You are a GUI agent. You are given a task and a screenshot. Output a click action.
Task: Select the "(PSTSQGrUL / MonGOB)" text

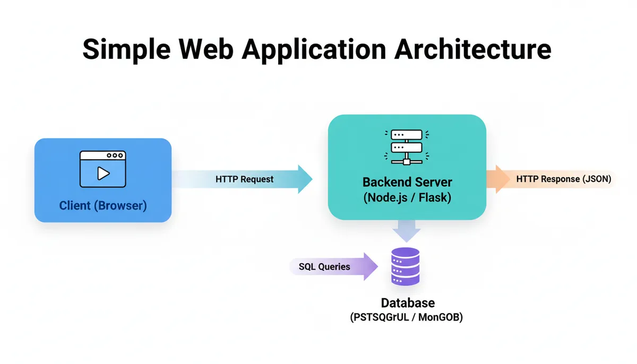407,318
